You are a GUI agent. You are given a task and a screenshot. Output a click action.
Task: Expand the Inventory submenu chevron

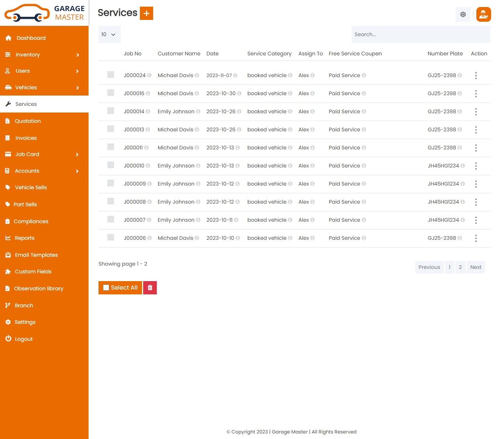[77, 55]
